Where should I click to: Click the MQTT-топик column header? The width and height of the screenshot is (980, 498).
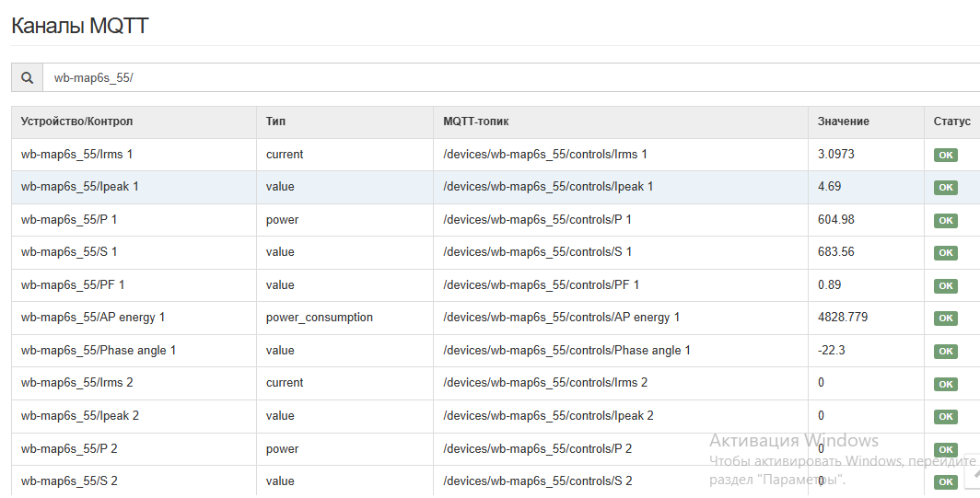point(475,122)
